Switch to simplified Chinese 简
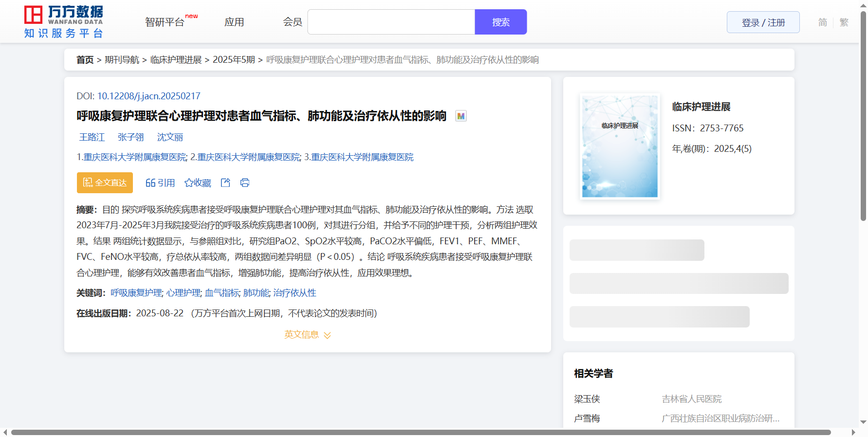 tap(823, 22)
